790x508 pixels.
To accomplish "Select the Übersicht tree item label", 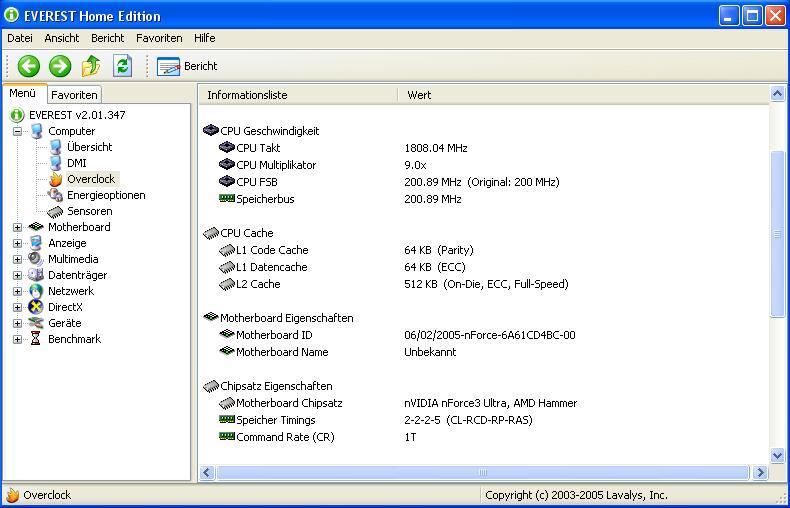I will click(90, 147).
